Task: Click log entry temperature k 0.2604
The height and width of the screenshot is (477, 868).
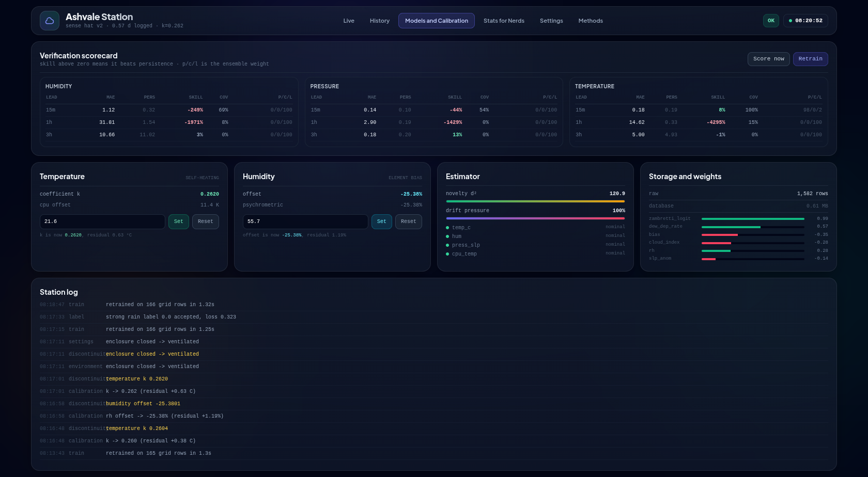Action: click(434, 428)
